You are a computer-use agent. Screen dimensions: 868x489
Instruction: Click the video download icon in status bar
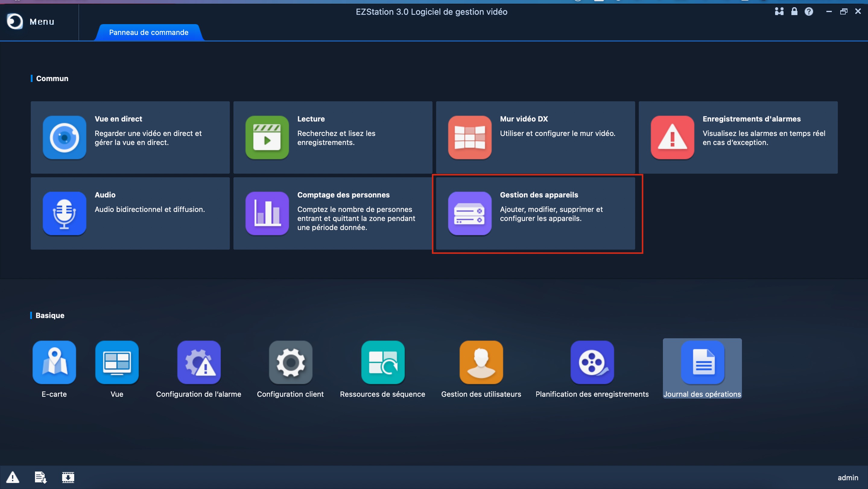pos(68,477)
